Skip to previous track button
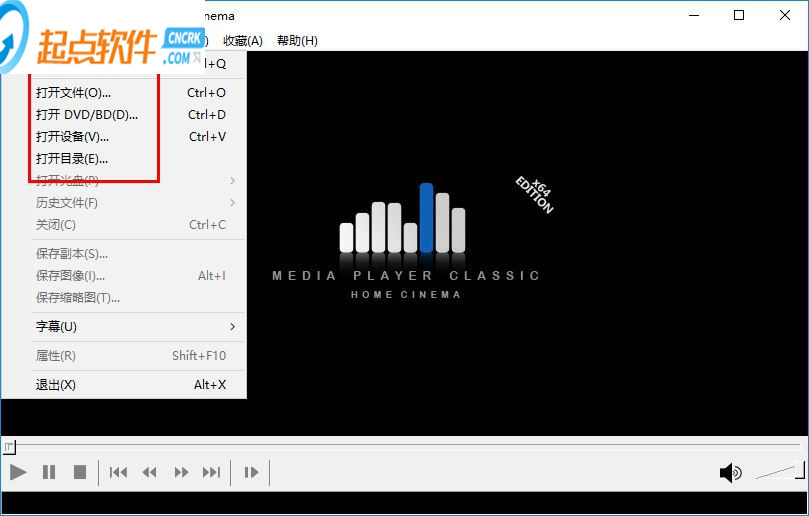Screen dimensions: 809x516 [118, 472]
